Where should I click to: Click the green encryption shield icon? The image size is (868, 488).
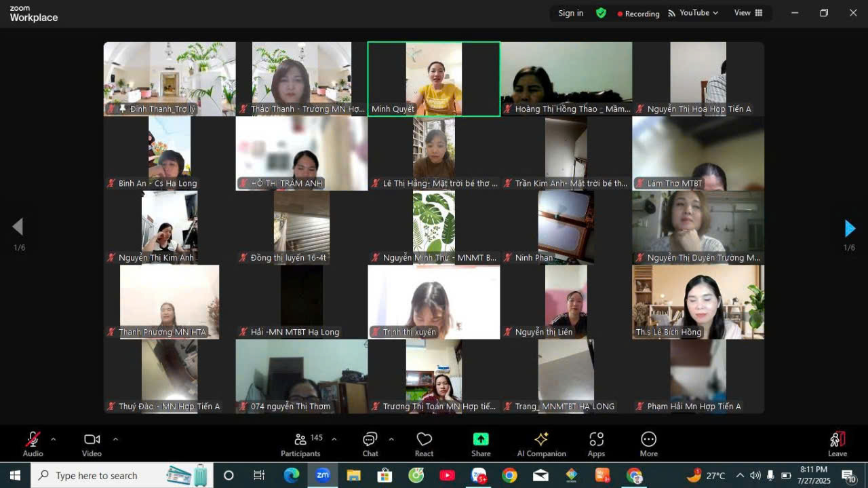[x=601, y=13]
